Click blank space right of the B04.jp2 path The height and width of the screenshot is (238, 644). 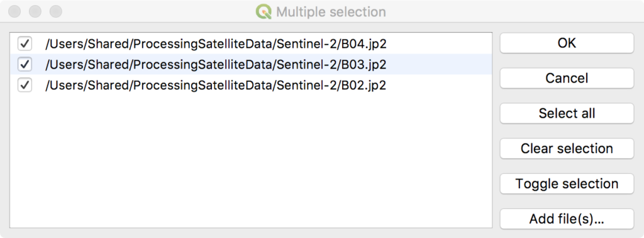(438, 43)
